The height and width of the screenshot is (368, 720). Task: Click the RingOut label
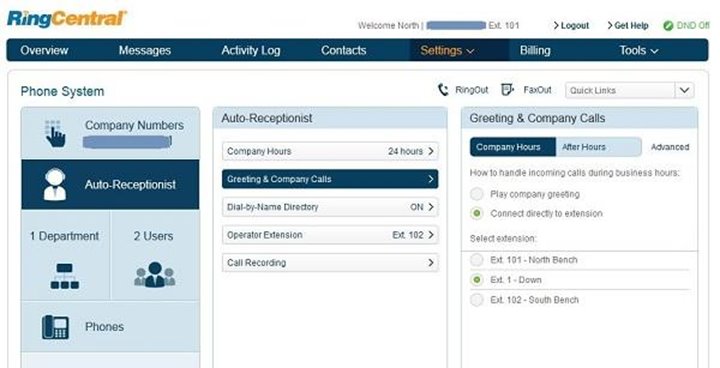472,90
